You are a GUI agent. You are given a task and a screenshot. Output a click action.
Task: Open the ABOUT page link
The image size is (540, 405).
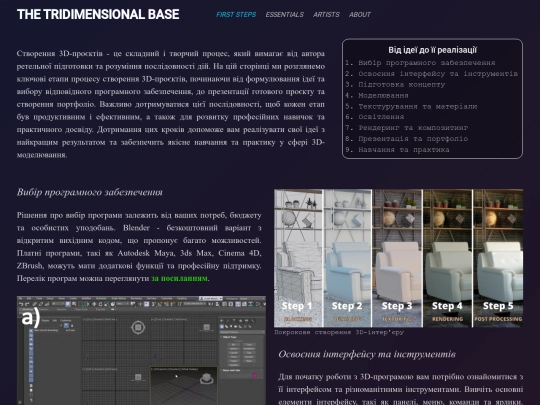coord(360,14)
